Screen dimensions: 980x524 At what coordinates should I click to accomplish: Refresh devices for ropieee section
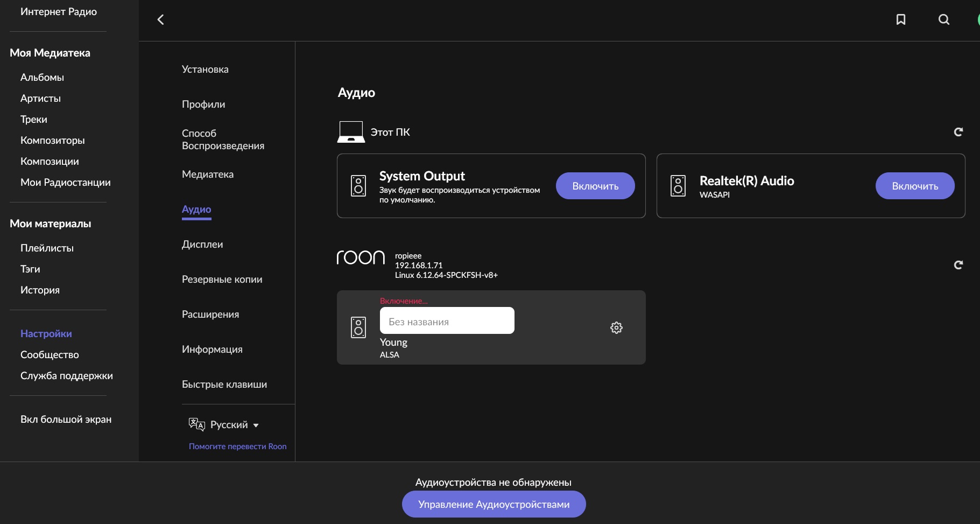pyautogui.click(x=958, y=265)
